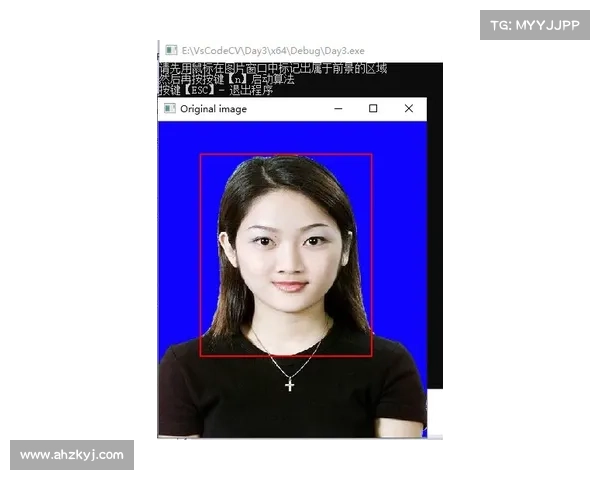The image size is (600, 480).
Task: Click the first console instruction line
Action: click(272, 69)
